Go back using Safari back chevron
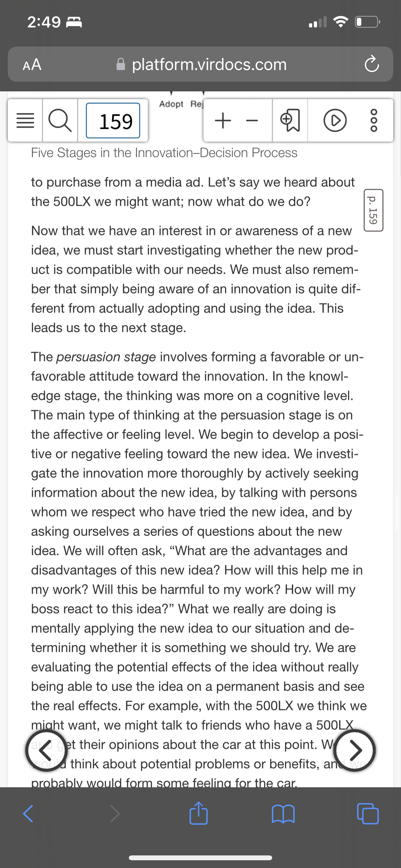 (x=28, y=814)
